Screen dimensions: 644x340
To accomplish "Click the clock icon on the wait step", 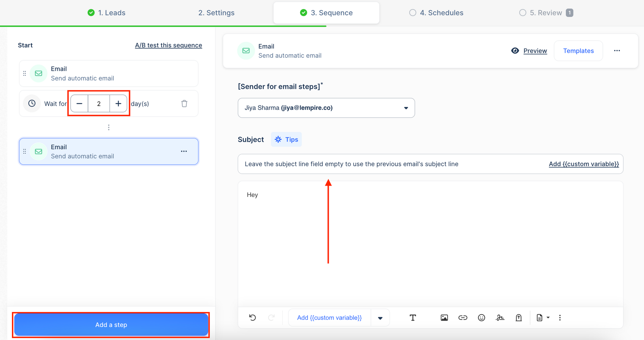I will click(x=32, y=103).
